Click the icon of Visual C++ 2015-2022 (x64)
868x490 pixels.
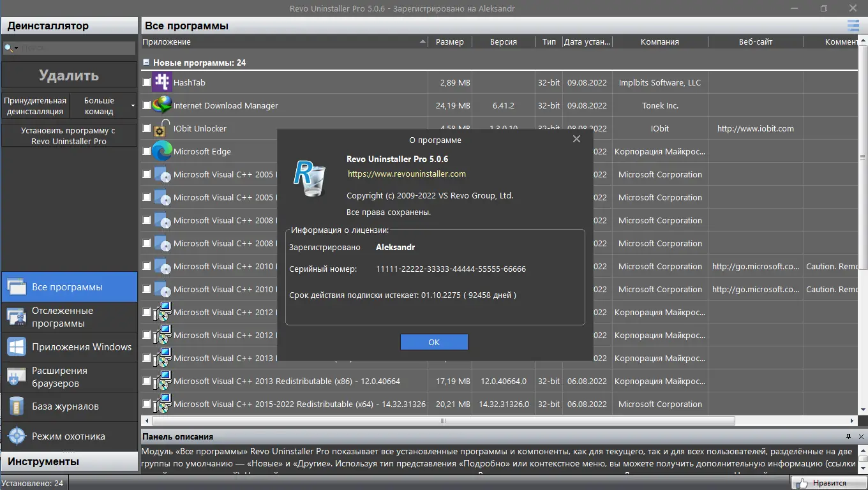point(163,404)
